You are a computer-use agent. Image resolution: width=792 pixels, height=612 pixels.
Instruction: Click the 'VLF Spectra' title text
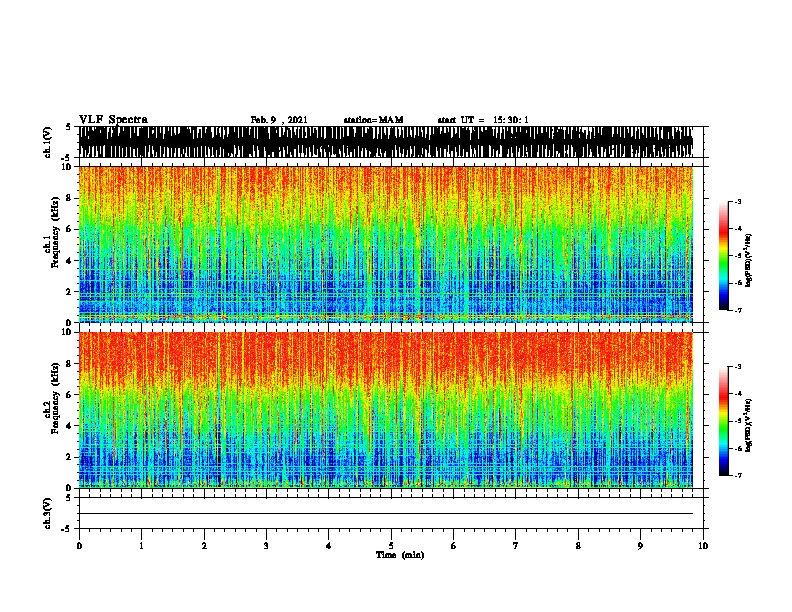click(113, 120)
